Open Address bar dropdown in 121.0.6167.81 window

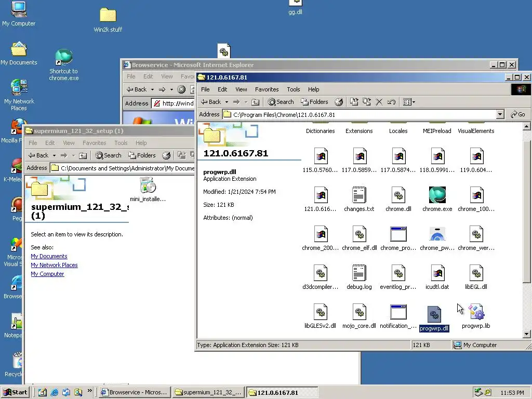(x=500, y=114)
